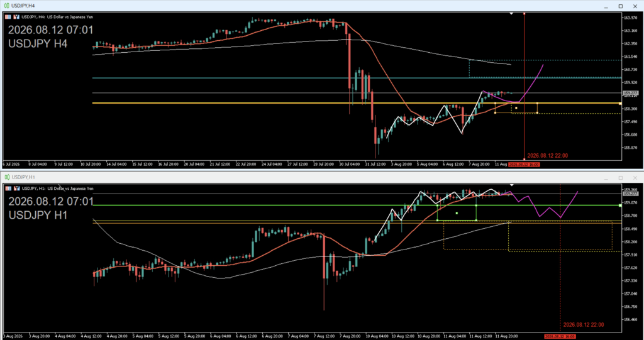The height and width of the screenshot is (340, 644).
Task: Click price 155.870 on H4 price scale
Action: click(630, 148)
